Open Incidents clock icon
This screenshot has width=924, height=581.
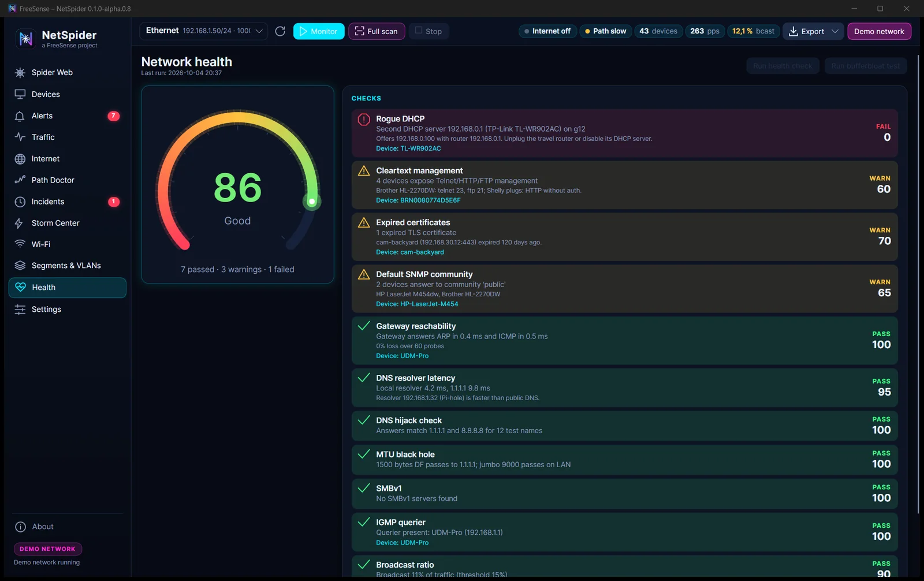pos(20,202)
